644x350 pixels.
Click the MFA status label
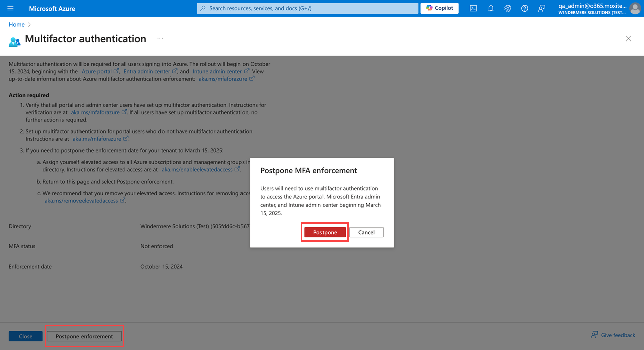coord(22,246)
